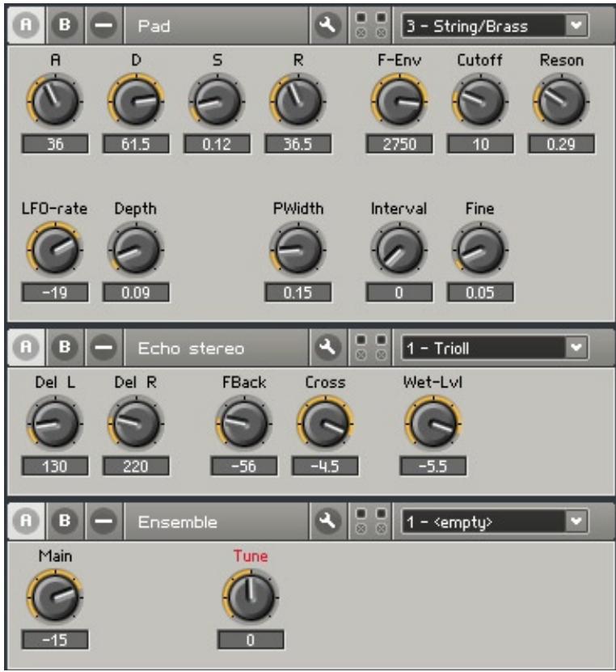This screenshot has height=672, width=616.
Task: Click the Del R knob
Action: click(x=136, y=424)
